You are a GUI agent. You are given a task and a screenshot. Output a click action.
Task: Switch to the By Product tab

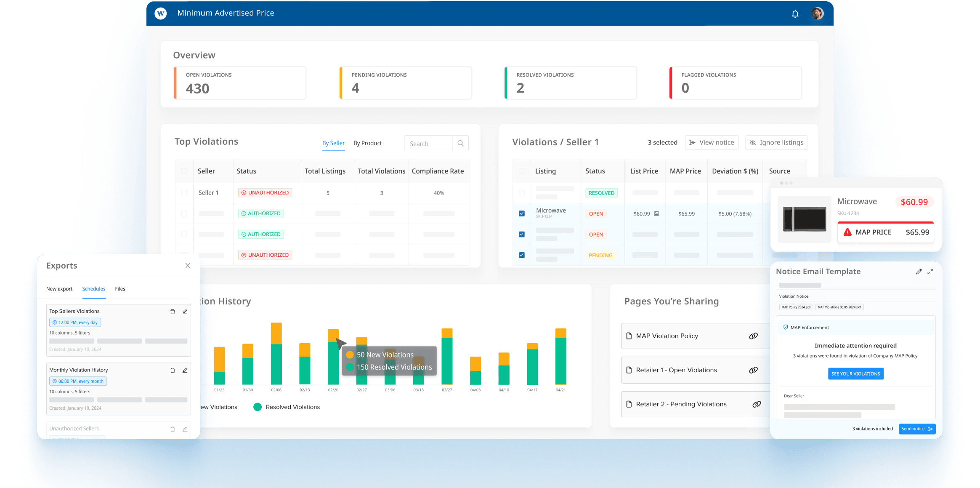(367, 143)
